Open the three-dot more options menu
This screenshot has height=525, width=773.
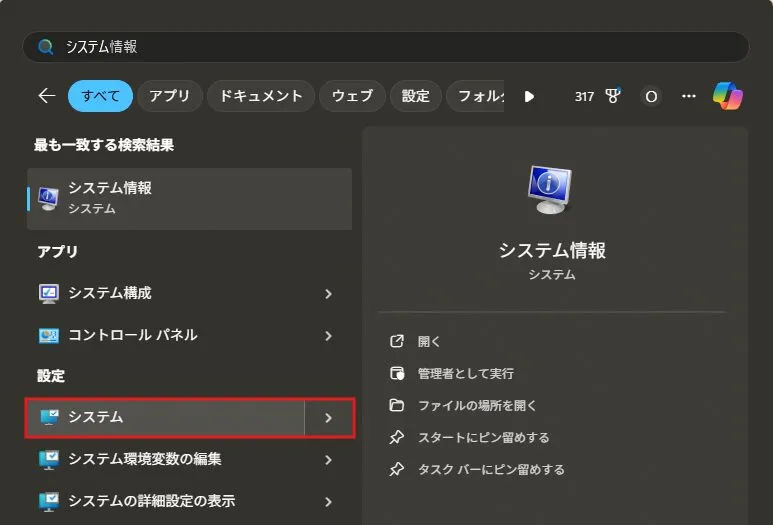688,96
